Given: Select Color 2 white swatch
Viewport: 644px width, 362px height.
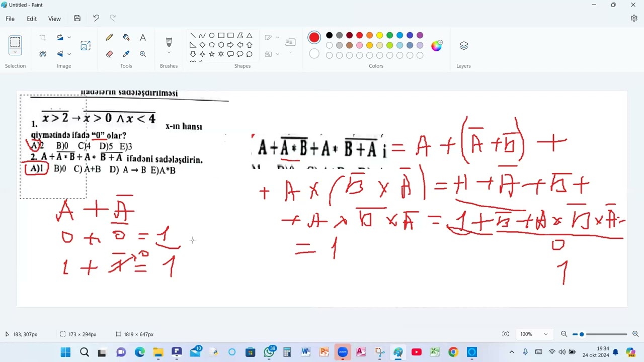Looking at the screenshot, I should pyautogui.click(x=314, y=54).
